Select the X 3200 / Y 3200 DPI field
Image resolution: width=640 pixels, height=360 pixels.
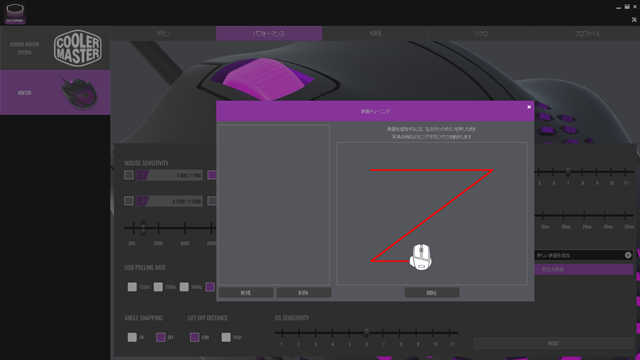169,201
